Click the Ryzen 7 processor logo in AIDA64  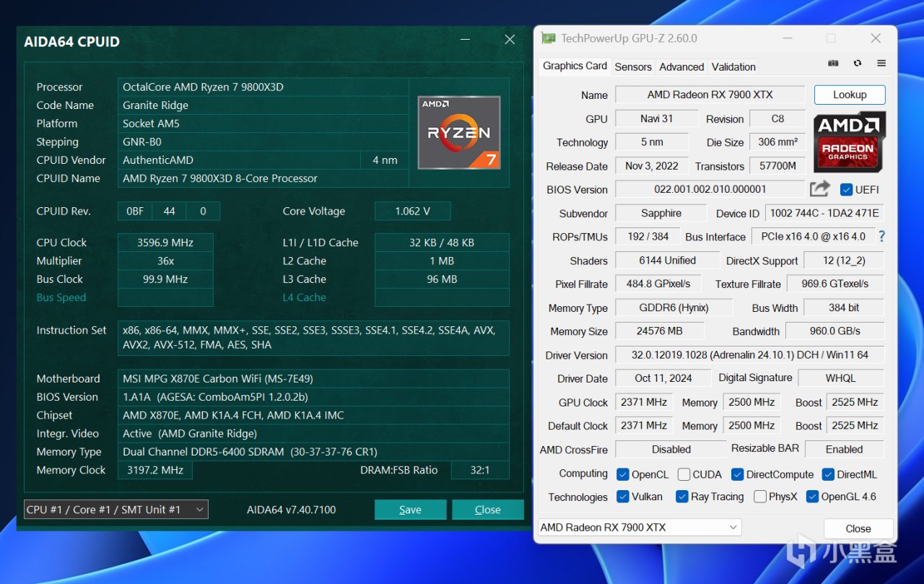point(459,132)
